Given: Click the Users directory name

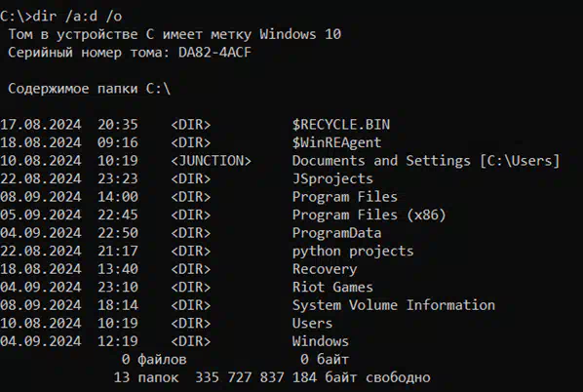Looking at the screenshot, I should [312, 323].
